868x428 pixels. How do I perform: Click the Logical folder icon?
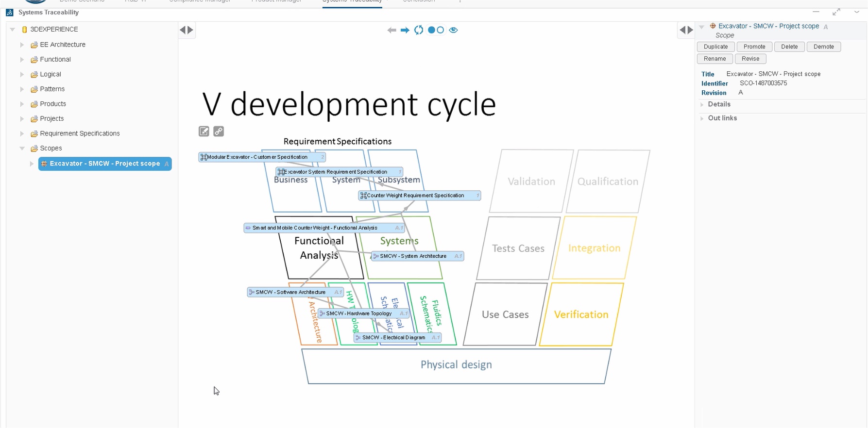(34, 74)
